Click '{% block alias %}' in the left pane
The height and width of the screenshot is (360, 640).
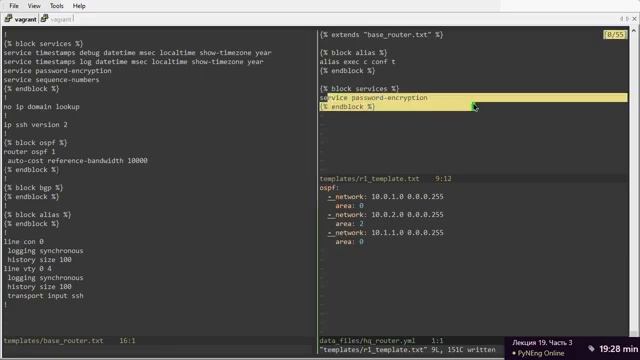(x=38, y=215)
